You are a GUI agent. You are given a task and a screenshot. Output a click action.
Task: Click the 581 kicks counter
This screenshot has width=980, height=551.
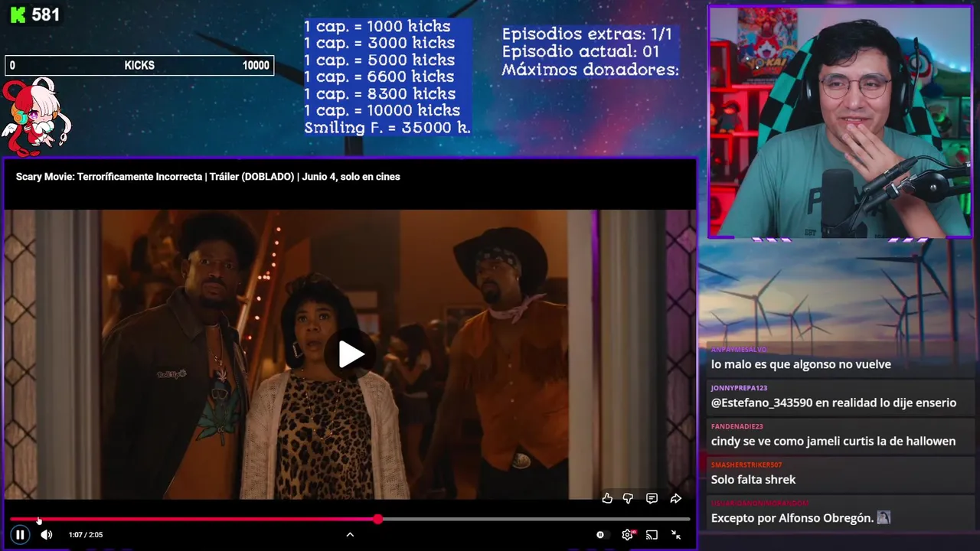46,15
